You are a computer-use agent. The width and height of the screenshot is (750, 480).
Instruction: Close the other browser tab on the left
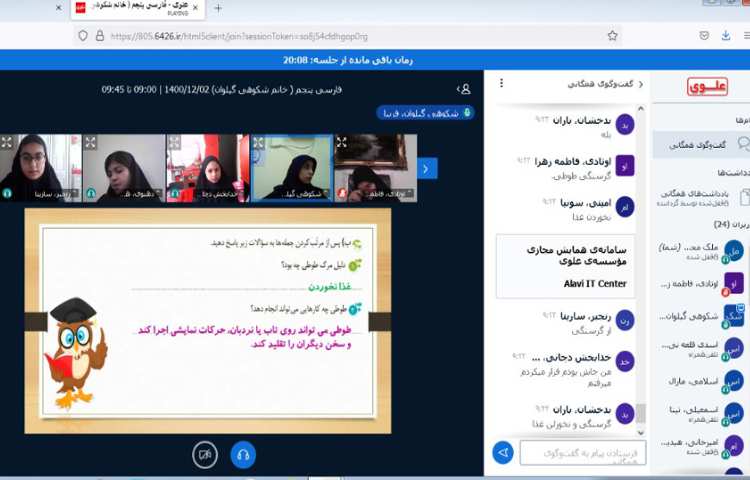[58, 8]
